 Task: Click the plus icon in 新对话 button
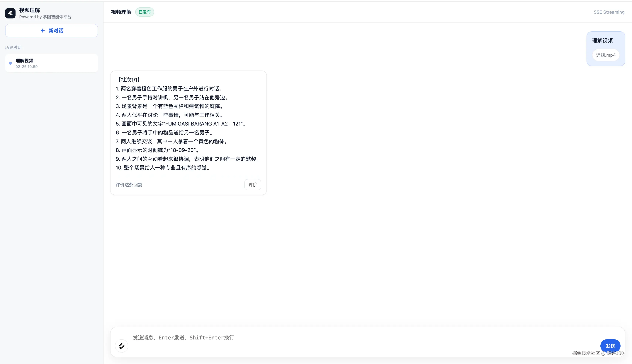tap(42, 30)
